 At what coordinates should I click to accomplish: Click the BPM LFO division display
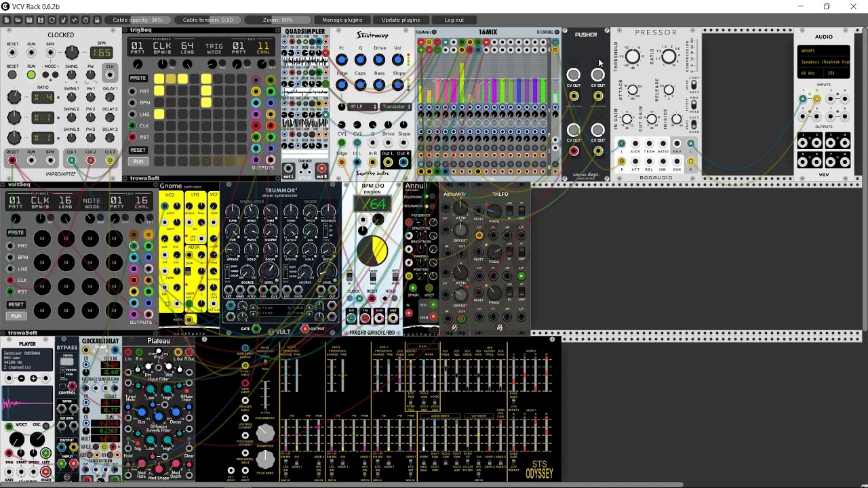(373, 204)
